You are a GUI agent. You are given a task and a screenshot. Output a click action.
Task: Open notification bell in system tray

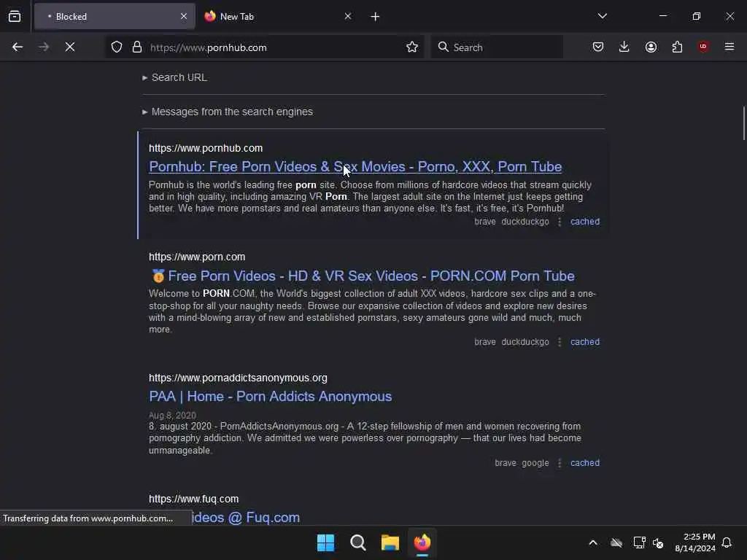click(727, 542)
